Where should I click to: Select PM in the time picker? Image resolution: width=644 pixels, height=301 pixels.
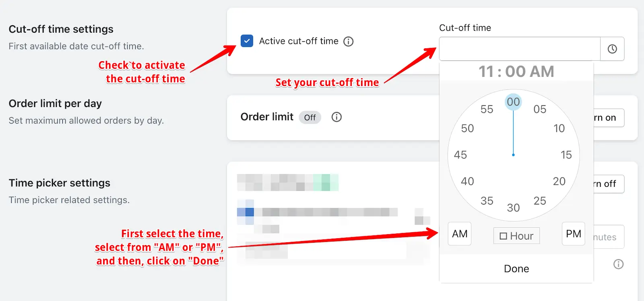point(574,234)
